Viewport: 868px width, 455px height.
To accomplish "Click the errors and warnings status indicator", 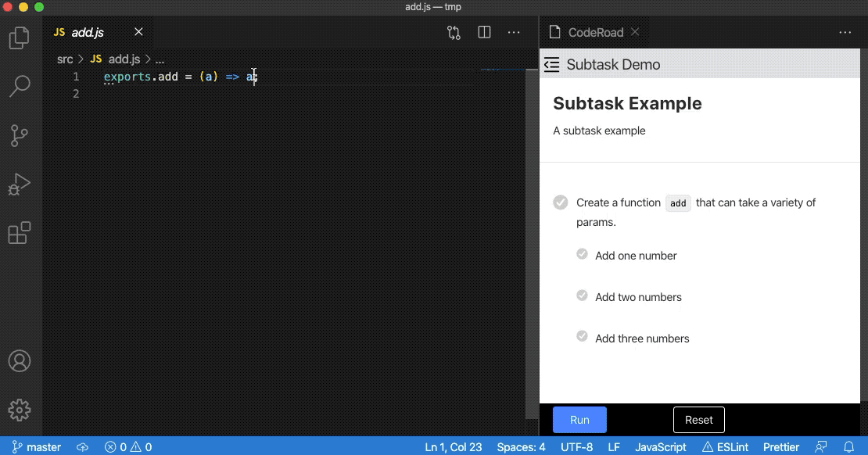I will [127, 446].
